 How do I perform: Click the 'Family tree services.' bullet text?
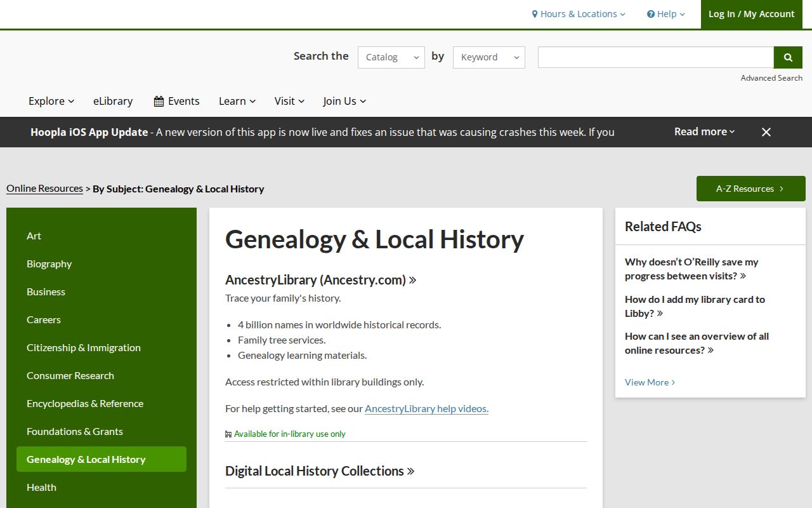(282, 340)
